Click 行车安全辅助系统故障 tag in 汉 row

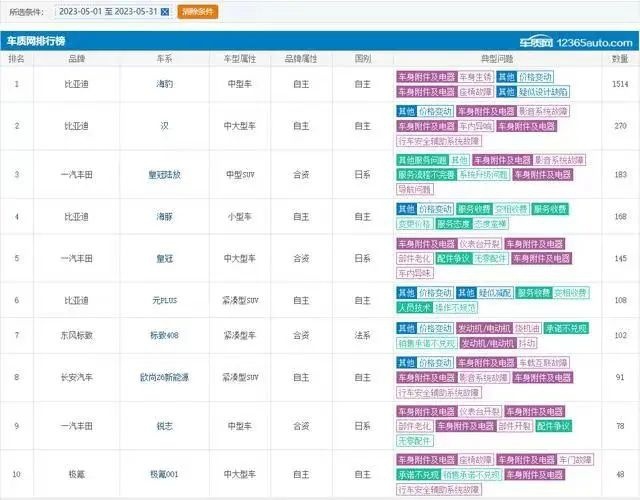[x=439, y=141]
